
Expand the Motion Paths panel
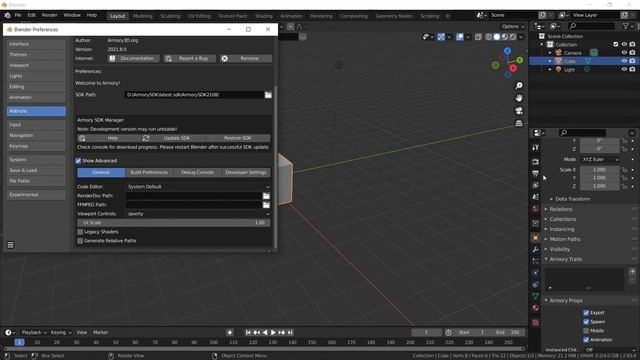pos(564,239)
